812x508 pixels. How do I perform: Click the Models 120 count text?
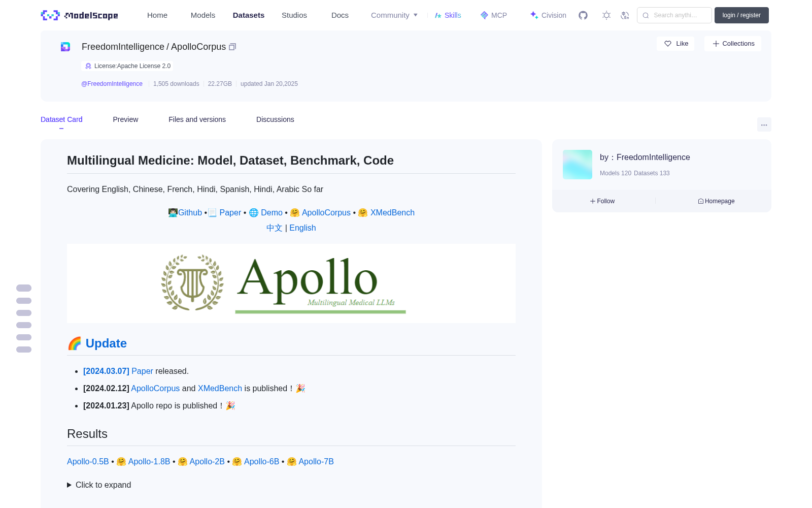click(x=616, y=173)
